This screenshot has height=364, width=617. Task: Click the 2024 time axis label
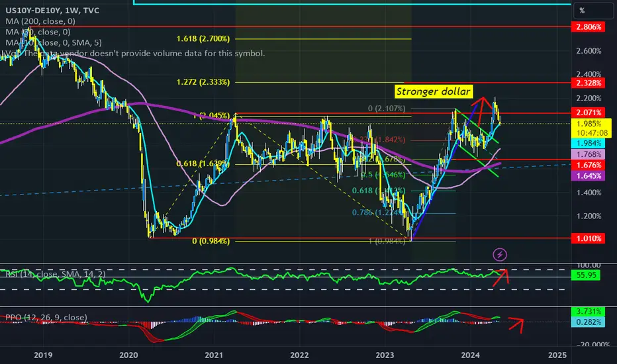pos(470,355)
